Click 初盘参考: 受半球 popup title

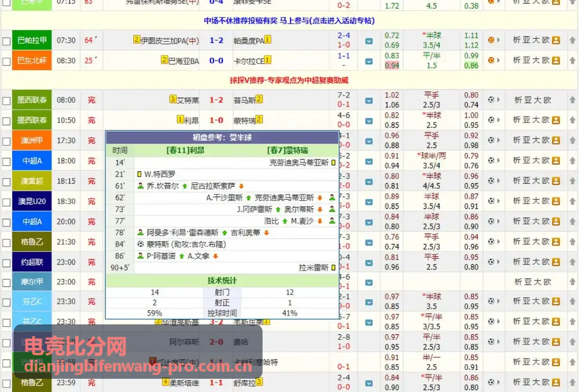[222, 137]
